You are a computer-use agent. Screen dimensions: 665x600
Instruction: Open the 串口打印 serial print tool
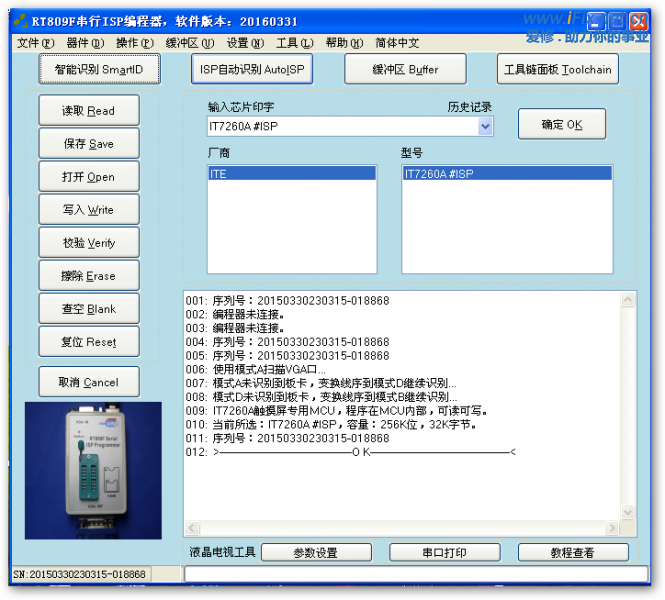click(444, 553)
